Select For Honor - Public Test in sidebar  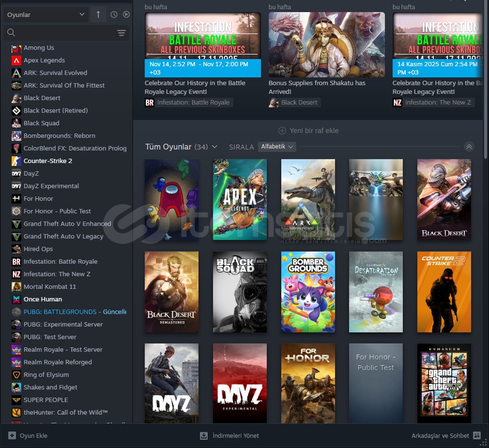tap(57, 211)
